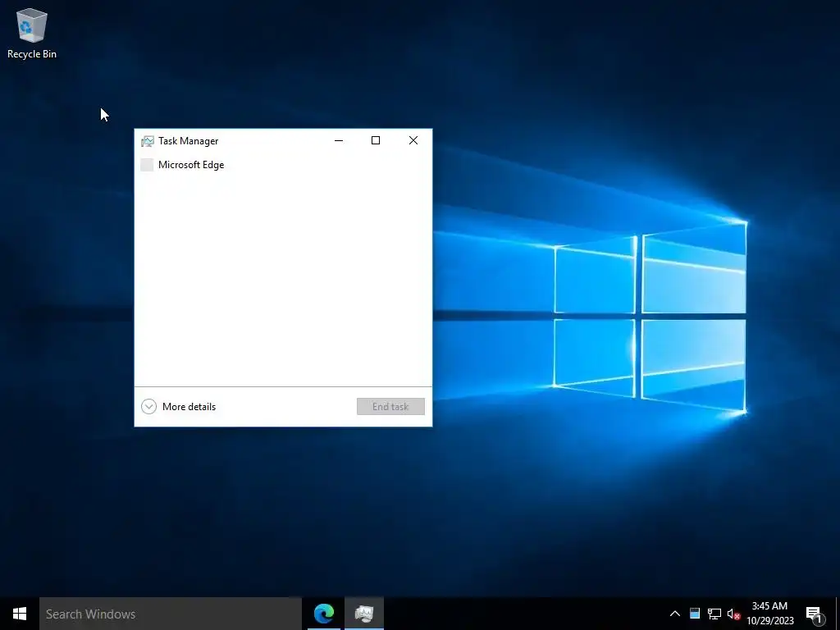Maximize the Task Manager window
Viewport: 840px width, 630px height.
[376, 140]
